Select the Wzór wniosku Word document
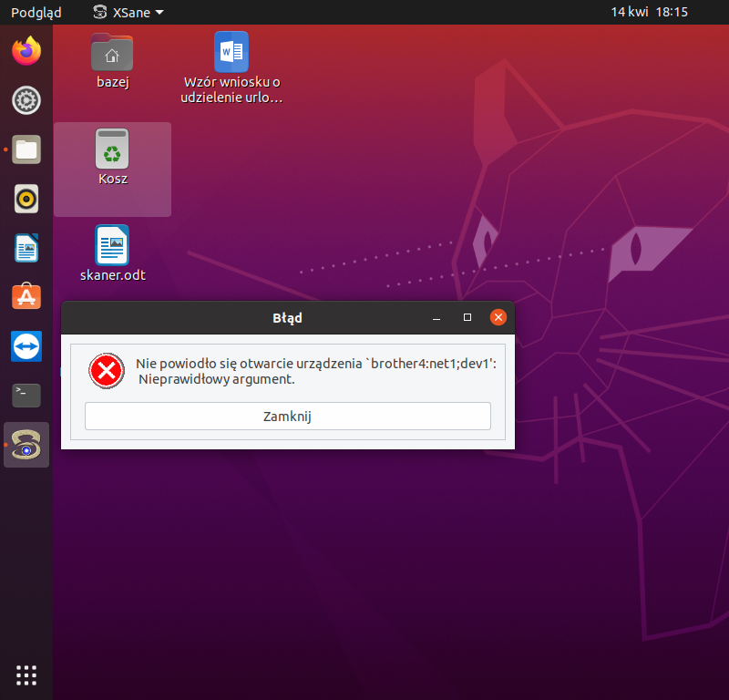 [231, 52]
